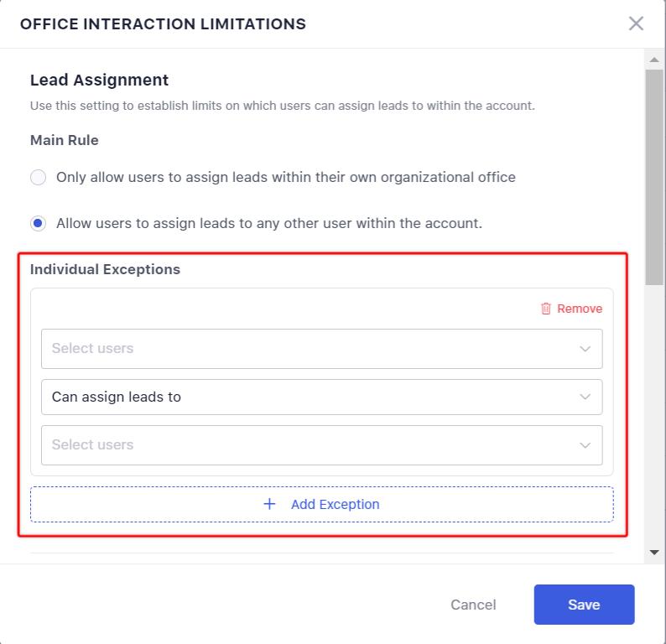Viewport: 666px width, 644px height.
Task: Click the red trash can icon
Action: pyautogui.click(x=546, y=309)
